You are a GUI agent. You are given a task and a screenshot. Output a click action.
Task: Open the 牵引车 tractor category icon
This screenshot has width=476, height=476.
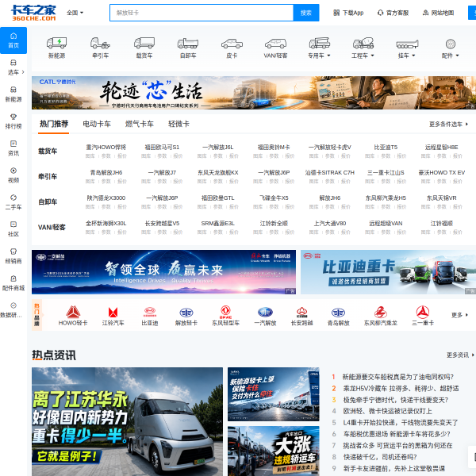click(x=101, y=48)
